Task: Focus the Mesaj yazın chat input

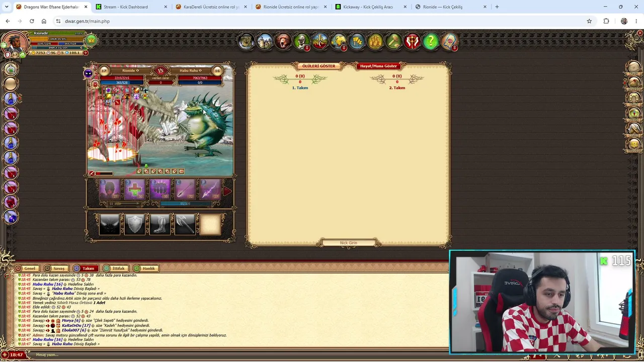Action: coord(242,354)
